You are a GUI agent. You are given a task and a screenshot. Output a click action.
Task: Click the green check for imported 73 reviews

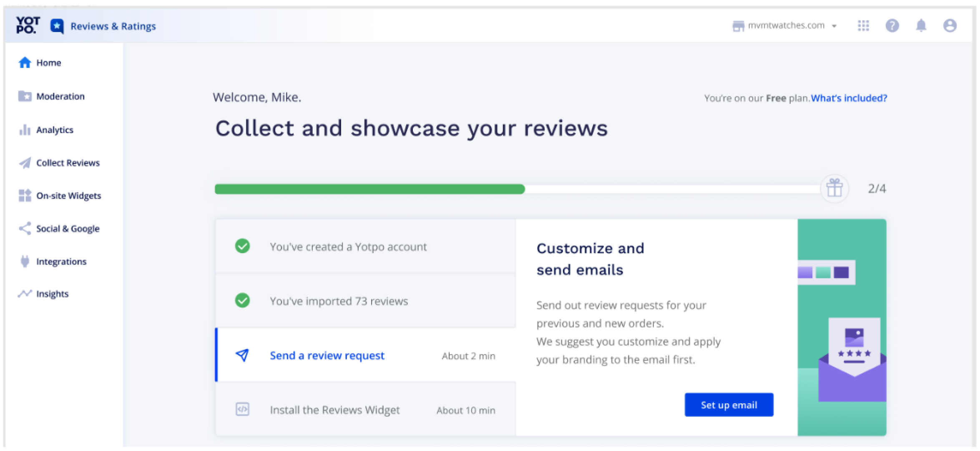click(x=242, y=300)
